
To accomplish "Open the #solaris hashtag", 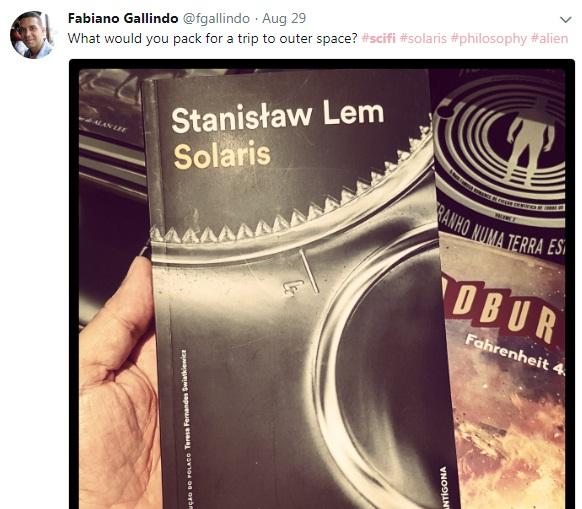I will pyautogui.click(x=423, y=38).
